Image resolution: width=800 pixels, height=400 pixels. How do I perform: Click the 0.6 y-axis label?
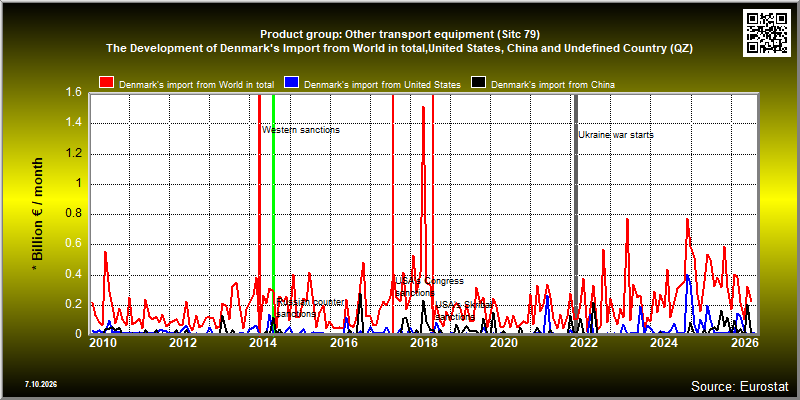click(x=75, y=244)
